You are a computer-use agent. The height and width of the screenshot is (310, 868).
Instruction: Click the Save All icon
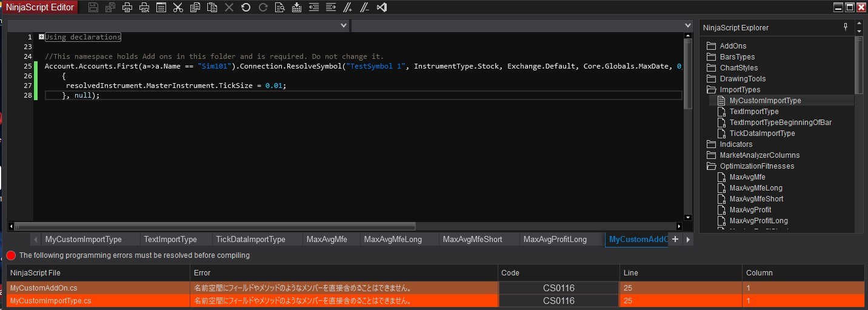coord(110,7)
